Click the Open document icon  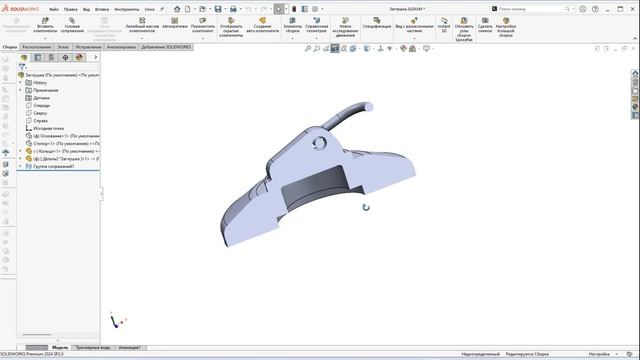[202, 9]
